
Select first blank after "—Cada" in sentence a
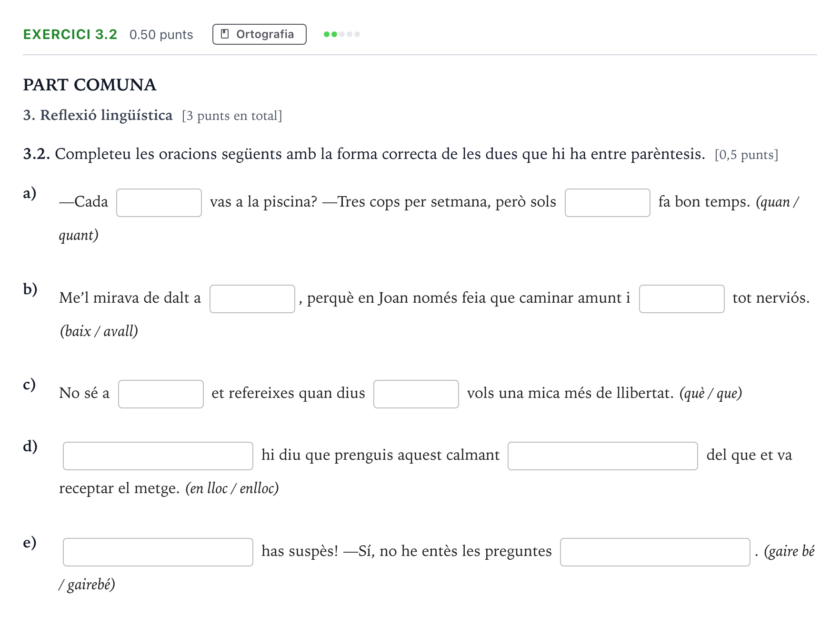click(x=159, y=203)
